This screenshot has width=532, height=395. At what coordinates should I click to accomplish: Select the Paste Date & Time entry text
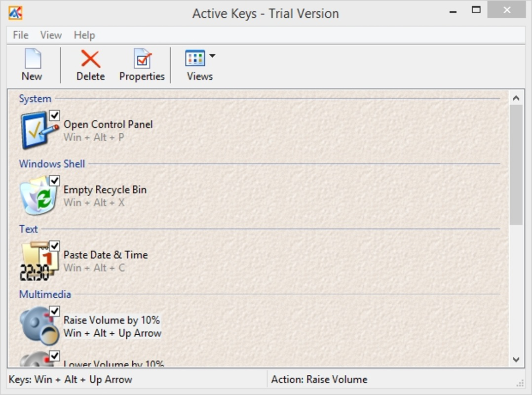pyautogui.click(x=106, y=255)
